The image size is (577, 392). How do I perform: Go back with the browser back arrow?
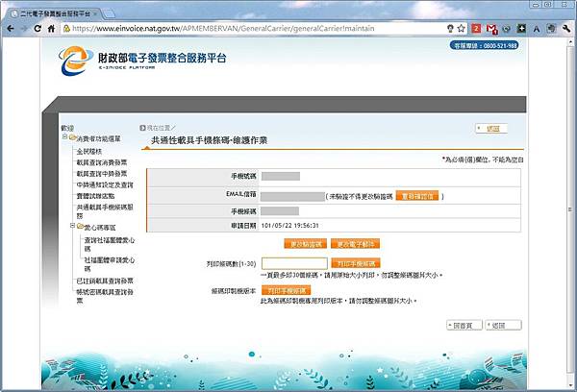point(11,28)
